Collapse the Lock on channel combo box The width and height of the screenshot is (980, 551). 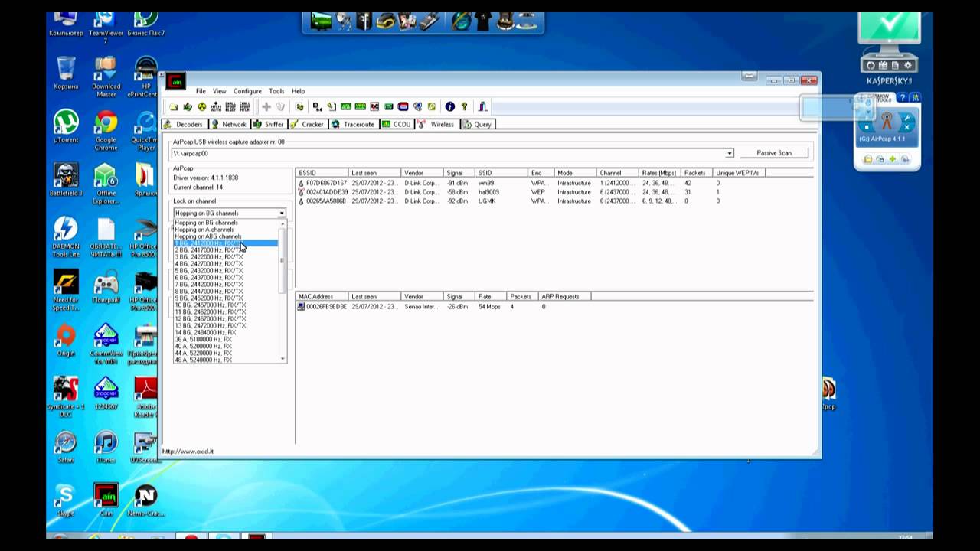tap(282, 214)
